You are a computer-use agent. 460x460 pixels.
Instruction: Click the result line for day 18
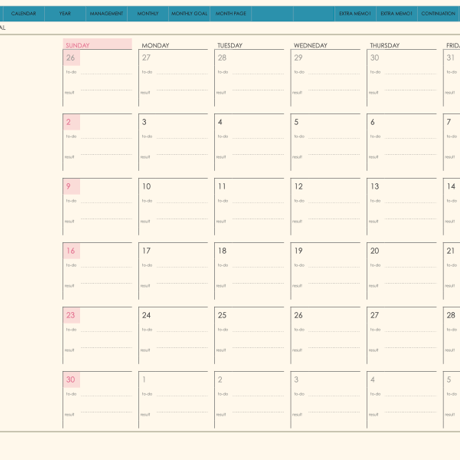(258, 283)
